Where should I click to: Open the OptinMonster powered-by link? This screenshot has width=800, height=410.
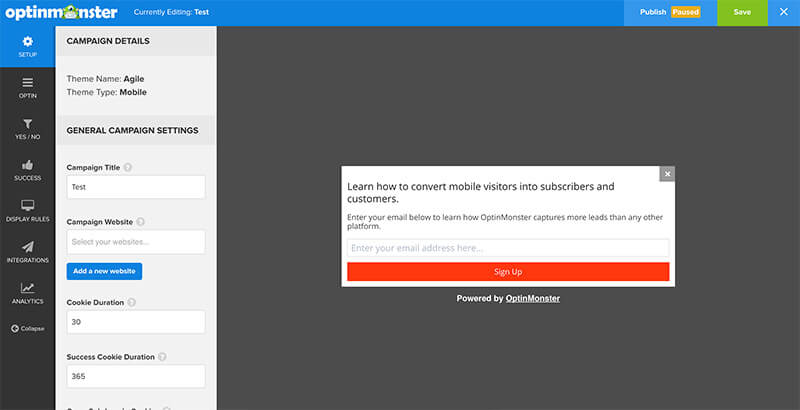(x=533, y=299)
